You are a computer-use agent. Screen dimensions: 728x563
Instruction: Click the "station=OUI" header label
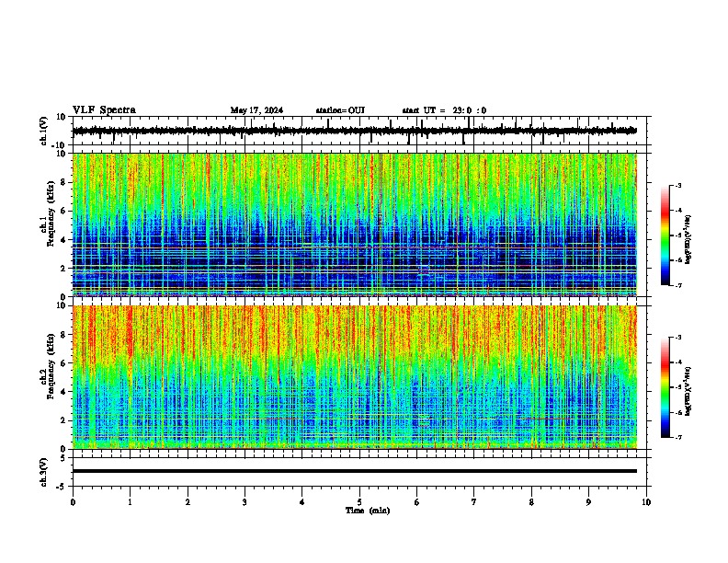[x=340, y=110]
